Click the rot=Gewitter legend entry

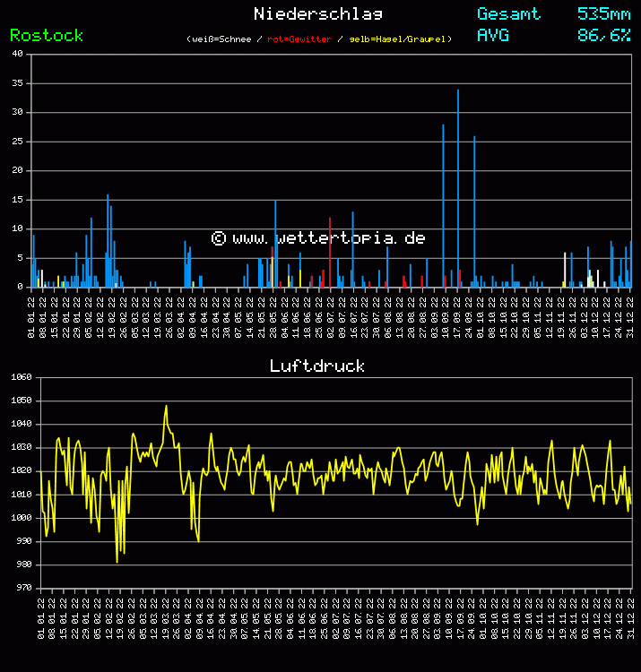click(x=299, y=39)
